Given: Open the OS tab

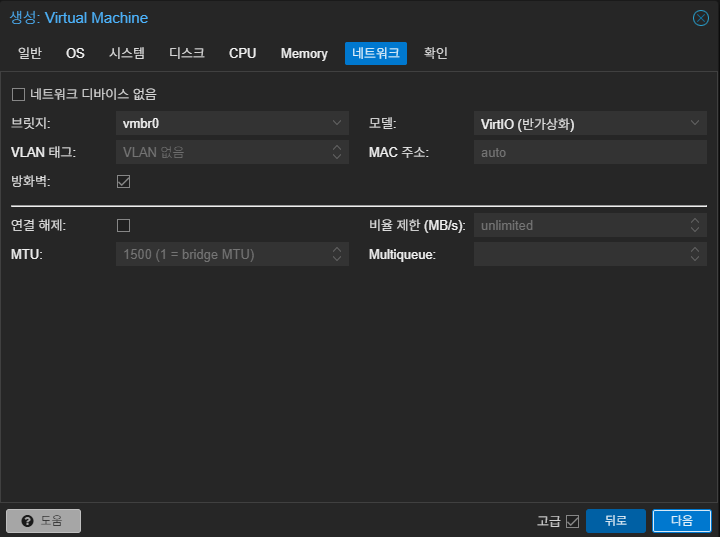Looking at the screenshot, I should pyautogui.click(x=75, y=53).
